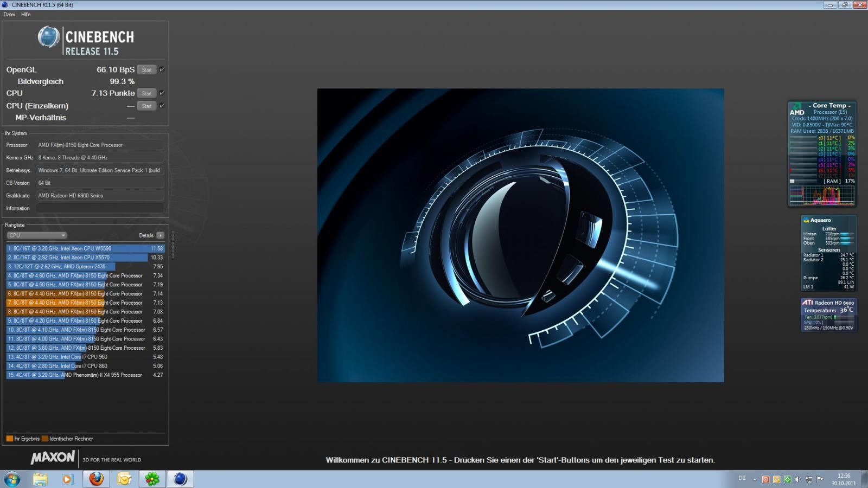Open Windows Media Player from the taskbar

click(x=67, y=479)
